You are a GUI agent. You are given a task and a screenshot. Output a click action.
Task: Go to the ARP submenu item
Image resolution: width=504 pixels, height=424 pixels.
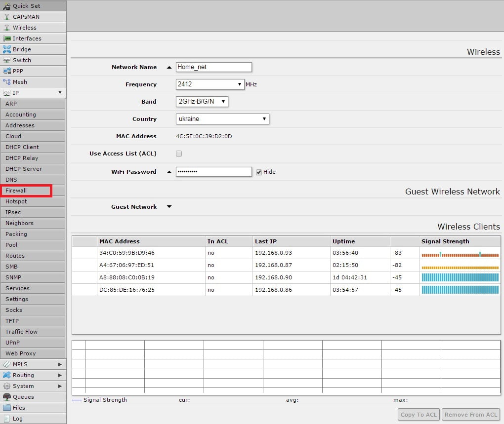33,104
